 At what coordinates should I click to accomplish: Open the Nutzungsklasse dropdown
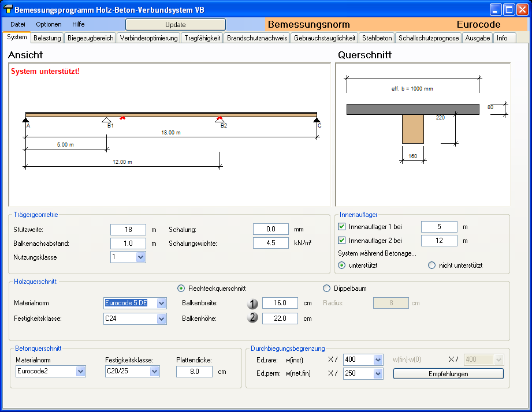pos(140,257)
